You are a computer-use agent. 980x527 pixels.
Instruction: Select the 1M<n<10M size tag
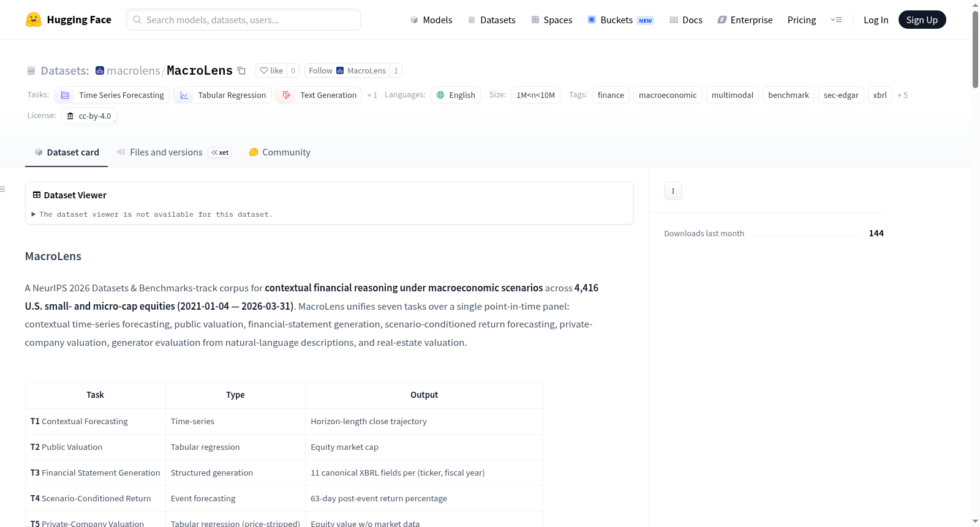tap(535, 95)
